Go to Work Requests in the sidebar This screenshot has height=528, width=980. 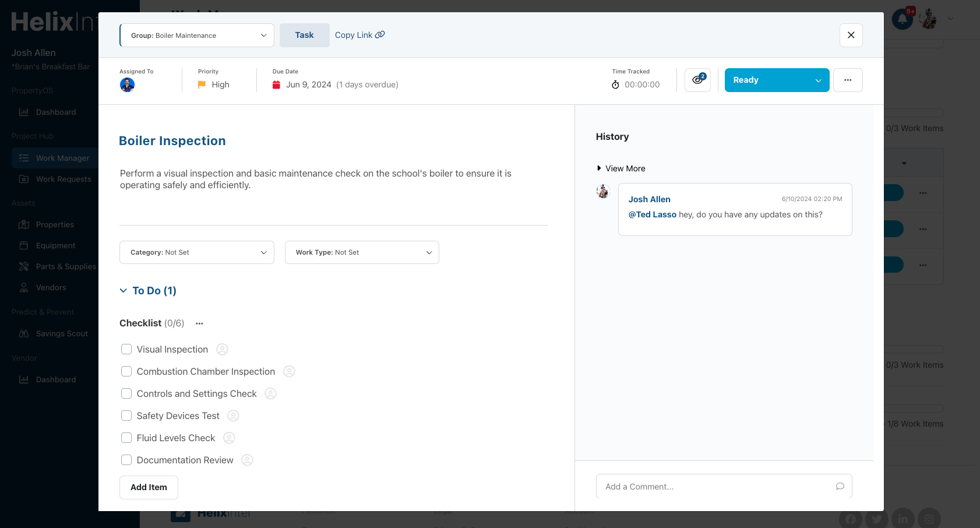click(x=64, y=179)
